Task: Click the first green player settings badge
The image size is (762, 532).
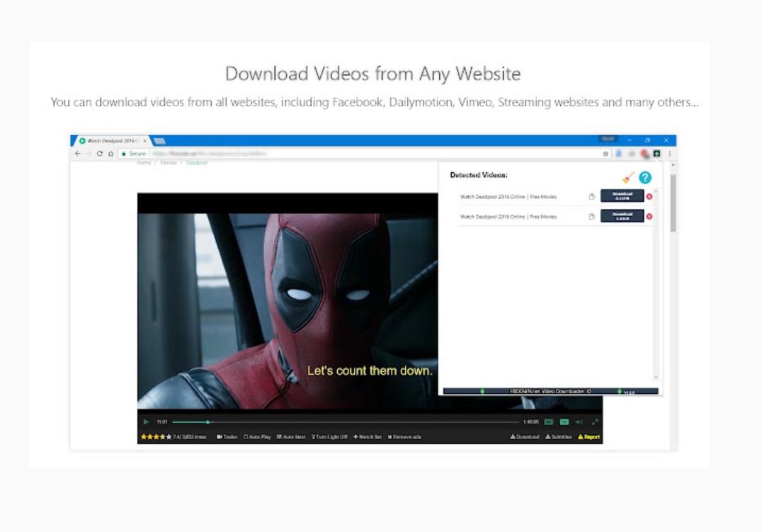Action: (549, 422)
